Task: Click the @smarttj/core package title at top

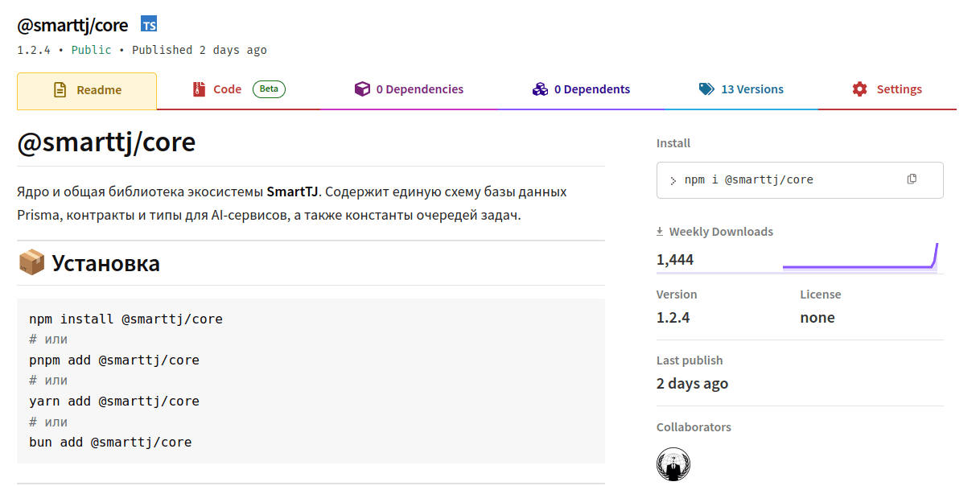Action: point(72,25)
